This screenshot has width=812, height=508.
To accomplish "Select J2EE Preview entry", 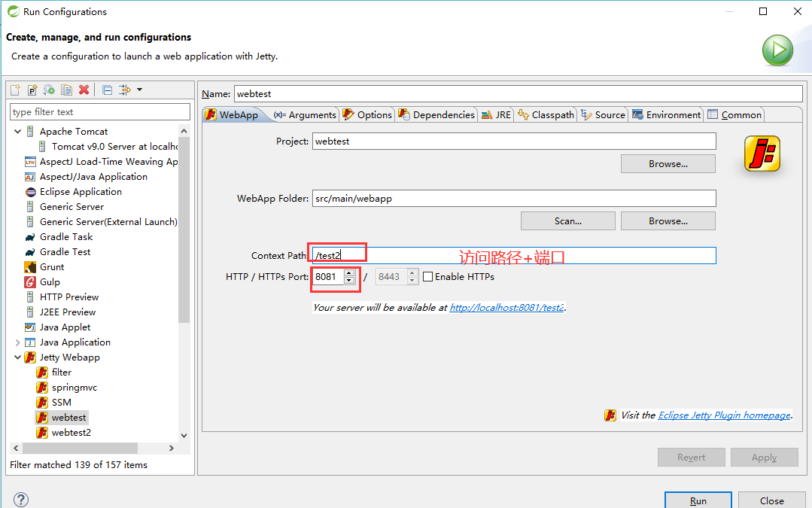I will coord(60,312).
